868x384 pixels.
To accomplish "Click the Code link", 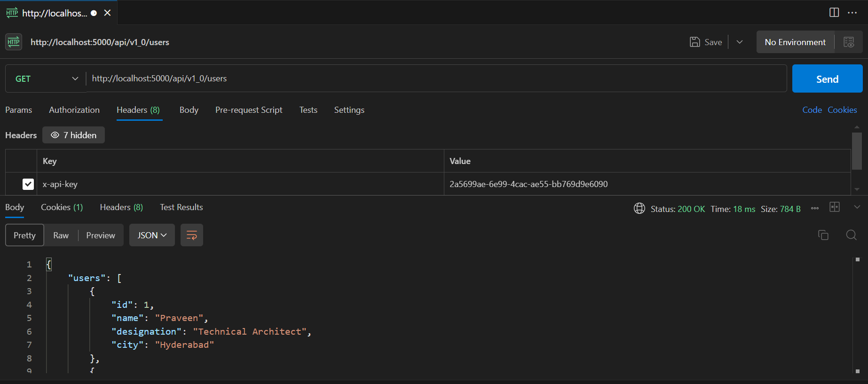I will [x=812, y=110].
